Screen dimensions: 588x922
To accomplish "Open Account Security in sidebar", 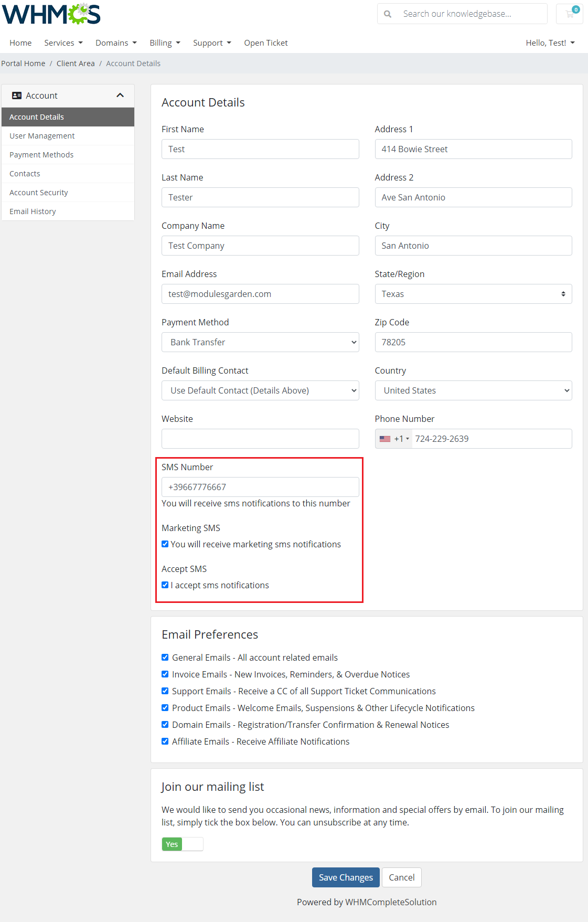I will click(39, 193).
